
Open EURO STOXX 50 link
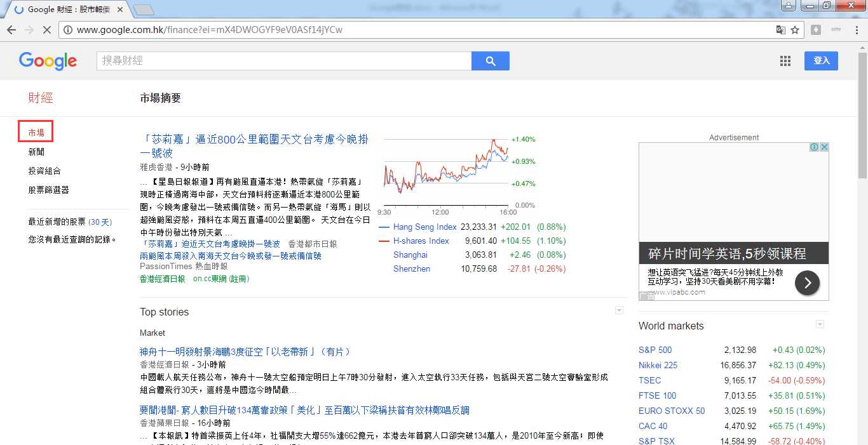point(672,411)
